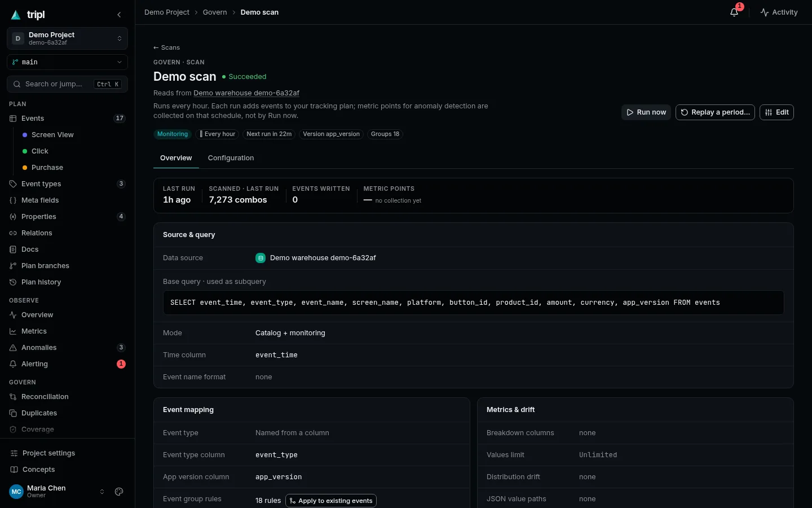Open Observe Overview page
The image size is (812, 508).
67,315
